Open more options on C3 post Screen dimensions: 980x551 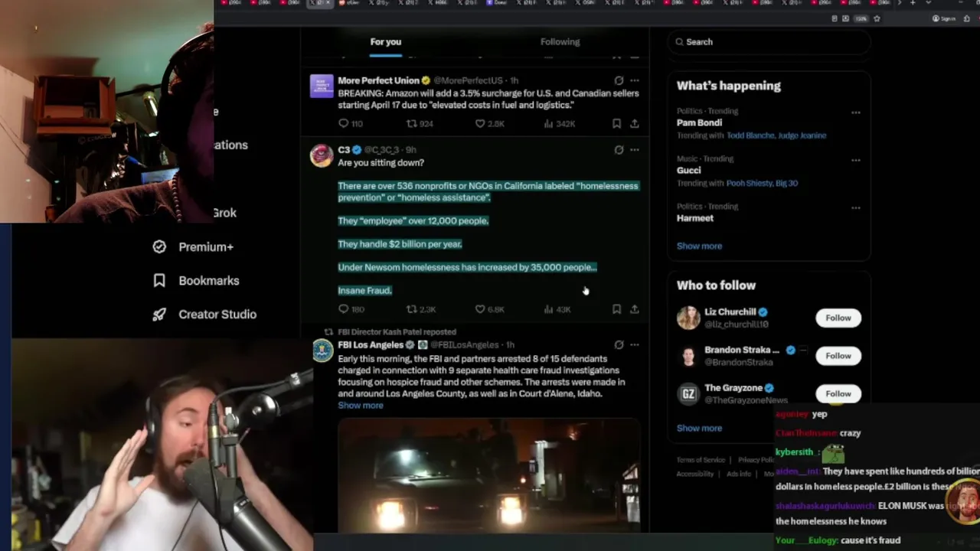[x=635, y=150]
